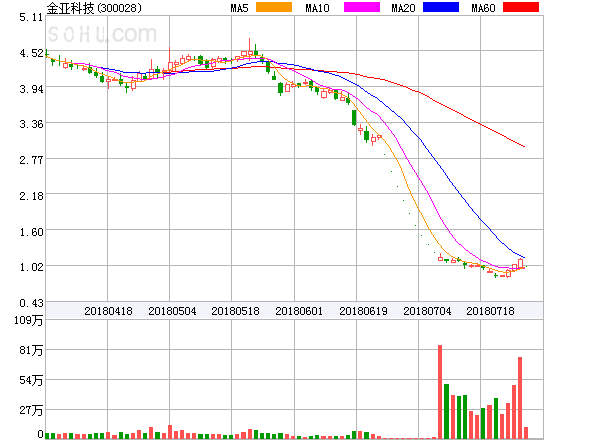Click the 20180518 date label
The width and height of the screenshot is (600, 440).
(x=235, y=311)
